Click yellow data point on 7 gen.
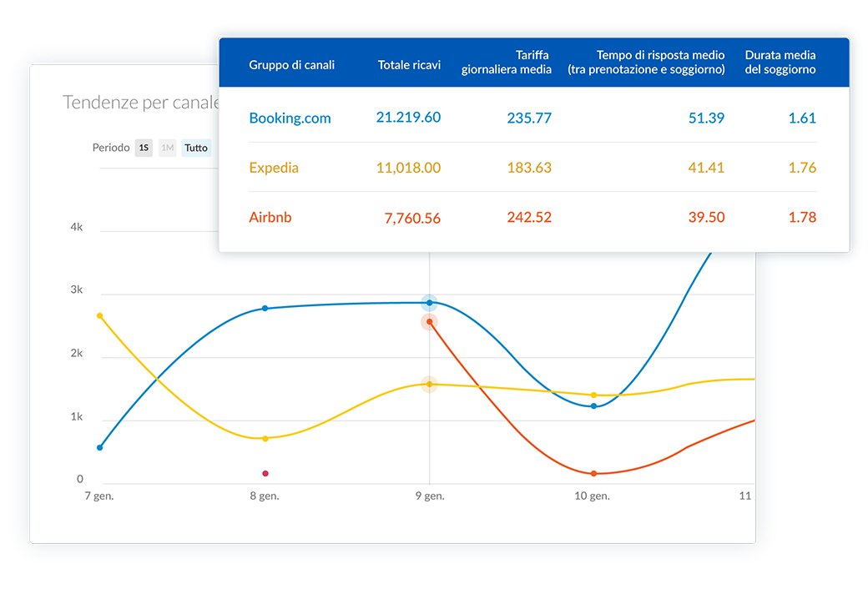This screenshot has height=594, width=868. (99, 316)
